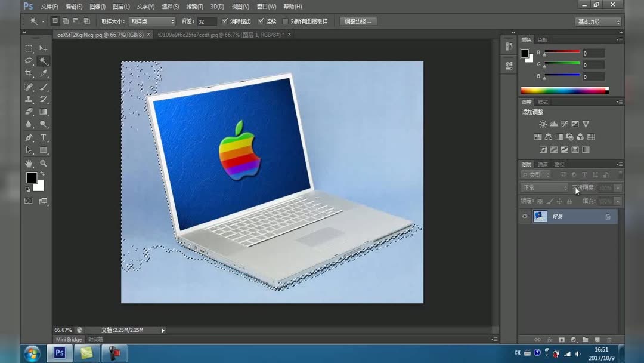Select the Magic Wand tool
Image resolution: width=644 pixels, height=363 pixels.
point(44,61)
